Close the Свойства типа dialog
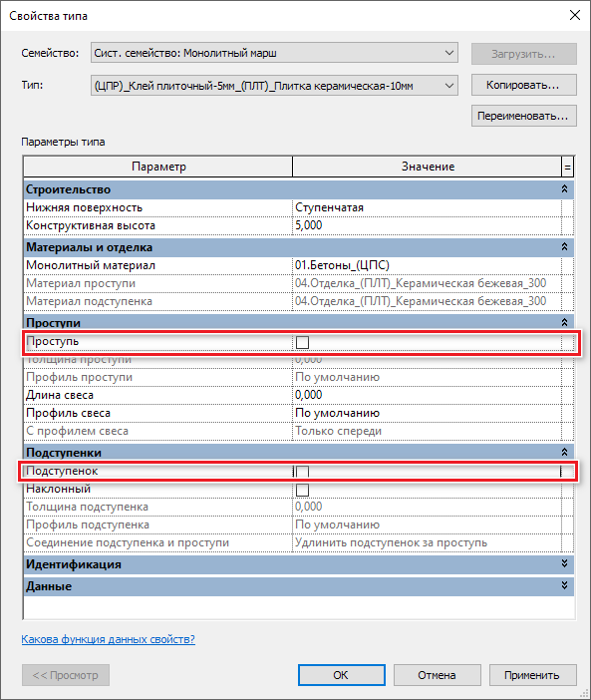The width and height of the screenshot is (591, 700). (x=575, y=15)
